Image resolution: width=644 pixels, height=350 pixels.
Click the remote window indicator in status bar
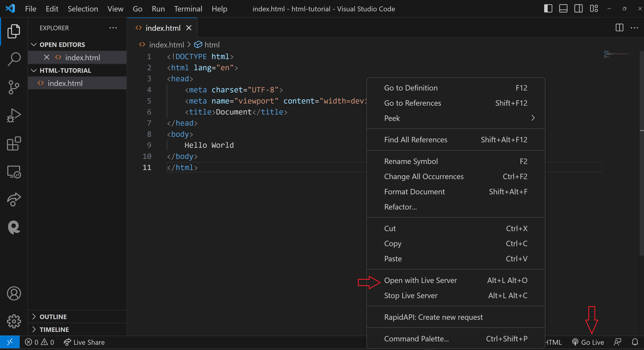tap(10, 342)
